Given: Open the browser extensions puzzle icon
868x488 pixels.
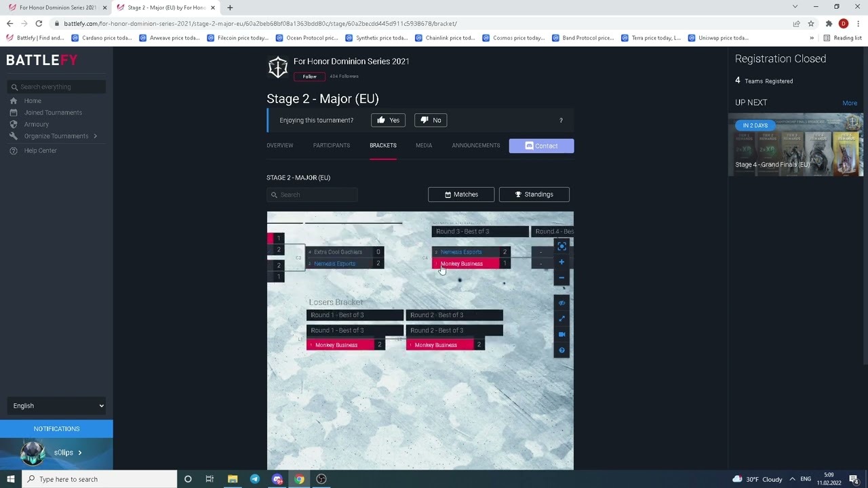Looking at the screenshot, I should 829,24.
